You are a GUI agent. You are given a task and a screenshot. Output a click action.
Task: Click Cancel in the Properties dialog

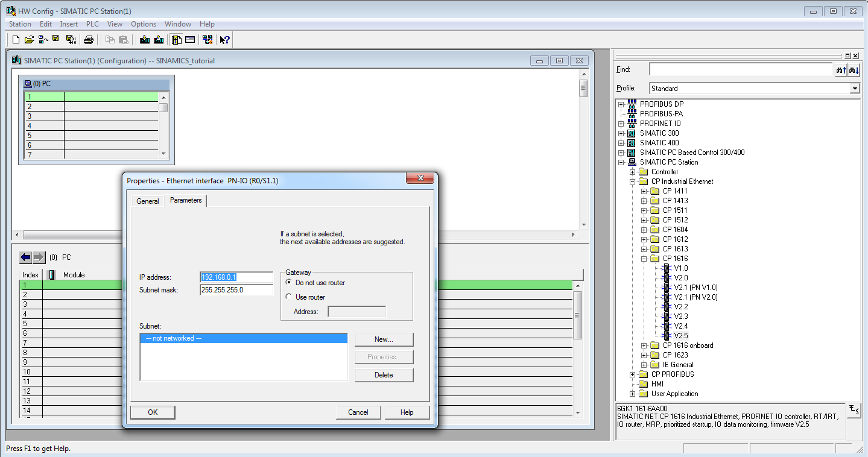click(358, 412)
